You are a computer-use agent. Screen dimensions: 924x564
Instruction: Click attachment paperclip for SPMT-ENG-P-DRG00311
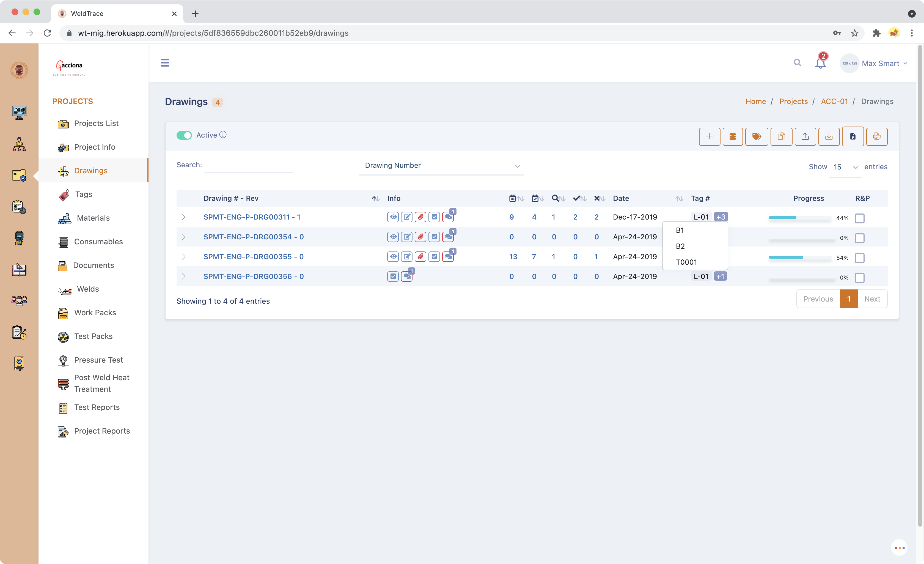[x=420, y=217]
